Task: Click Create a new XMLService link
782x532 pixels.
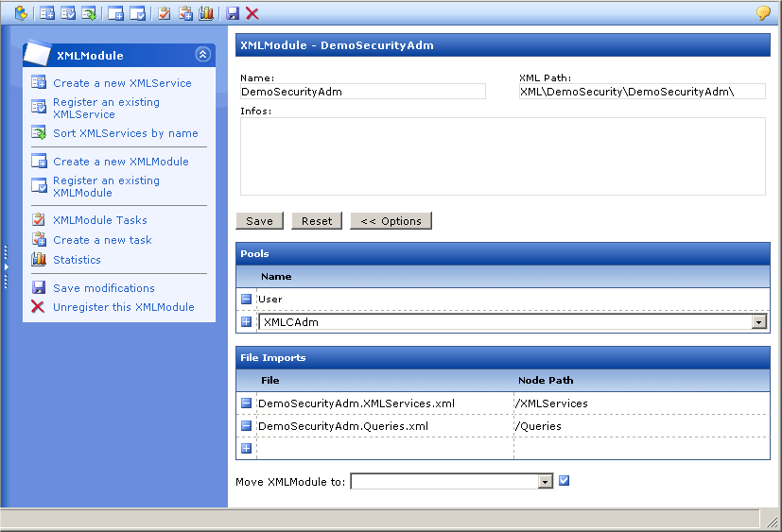Action: tap(122, 83)
